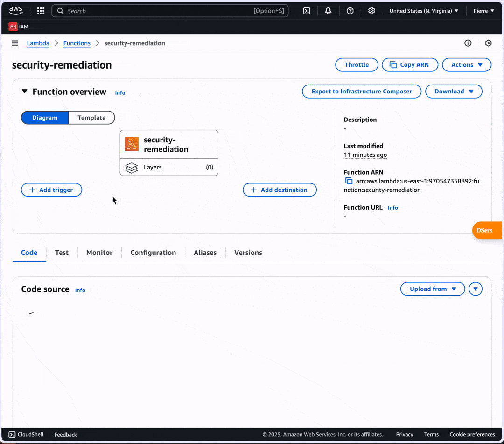Image resolution: width=504 pixels, height=444 pixels.
Task: Click the page refresh icon near the top right
Action: [488, 43]
